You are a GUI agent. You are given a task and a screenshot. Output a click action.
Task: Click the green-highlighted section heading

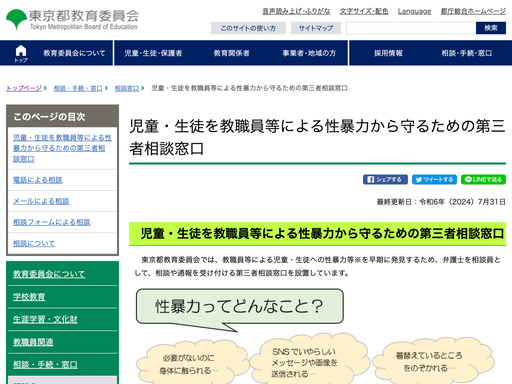coord(317,234)
